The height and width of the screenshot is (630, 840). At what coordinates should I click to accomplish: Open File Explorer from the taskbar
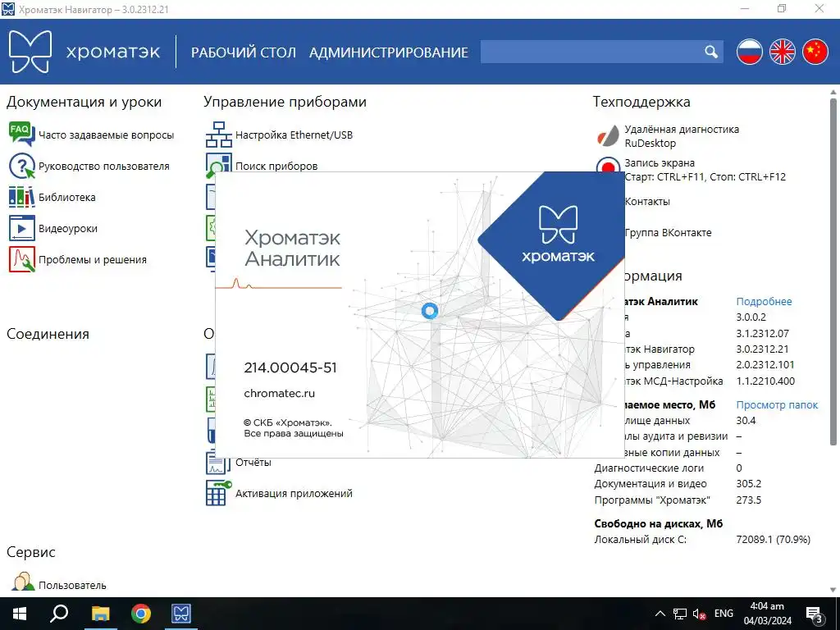pos(100,614)
